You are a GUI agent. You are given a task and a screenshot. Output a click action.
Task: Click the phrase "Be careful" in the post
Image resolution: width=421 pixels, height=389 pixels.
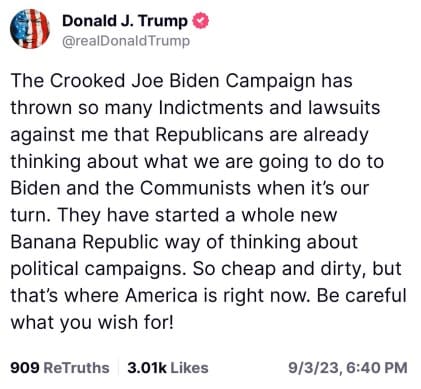(362, 295)
